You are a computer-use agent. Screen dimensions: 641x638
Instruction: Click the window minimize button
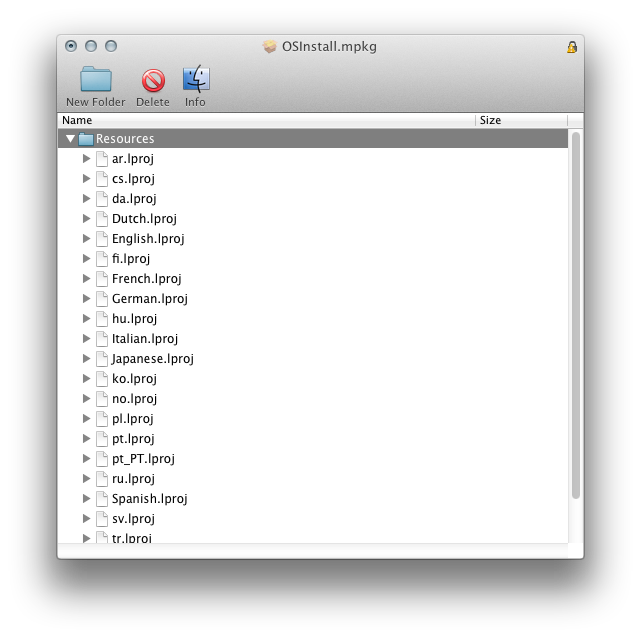(x=91, y=46)
